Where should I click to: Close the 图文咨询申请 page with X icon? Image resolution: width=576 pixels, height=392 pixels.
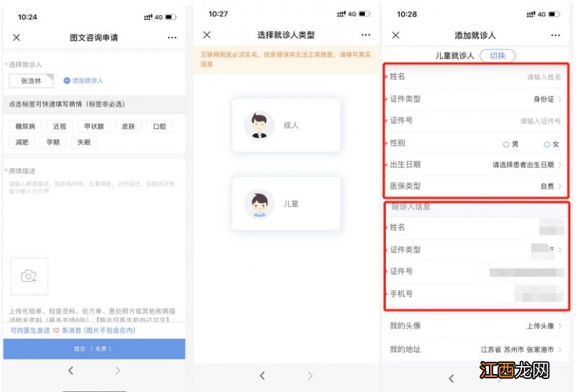coord(17,37)
